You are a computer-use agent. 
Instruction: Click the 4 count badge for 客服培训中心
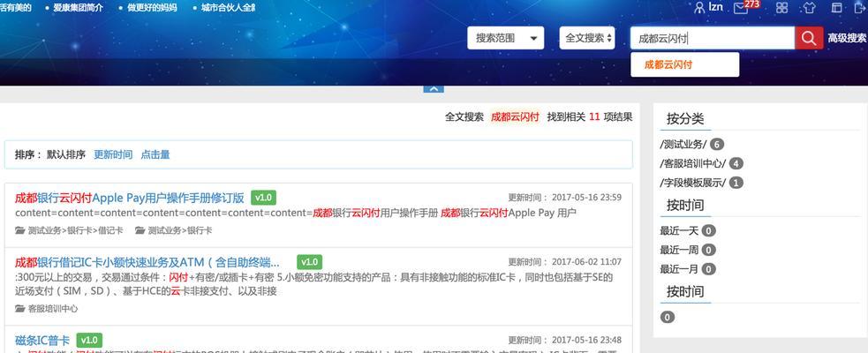point(736,164)
